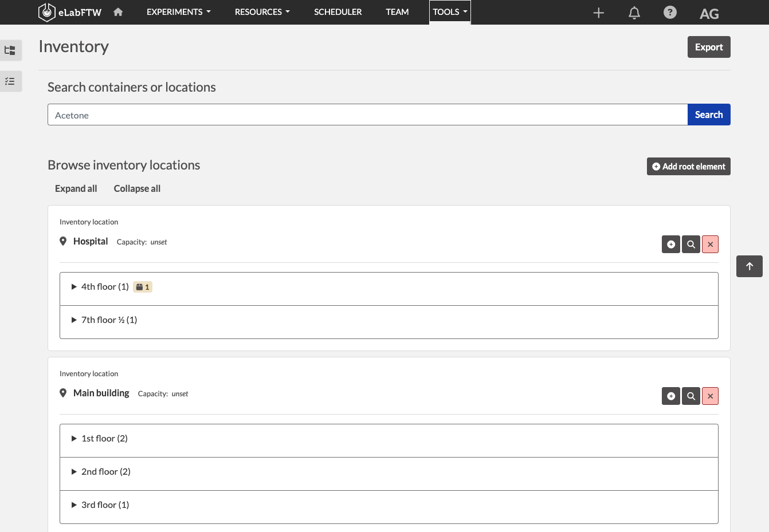This screenshot has height=532, width=769.
Task: Expand the 7th floor ½ row
Action: point(389,322)
